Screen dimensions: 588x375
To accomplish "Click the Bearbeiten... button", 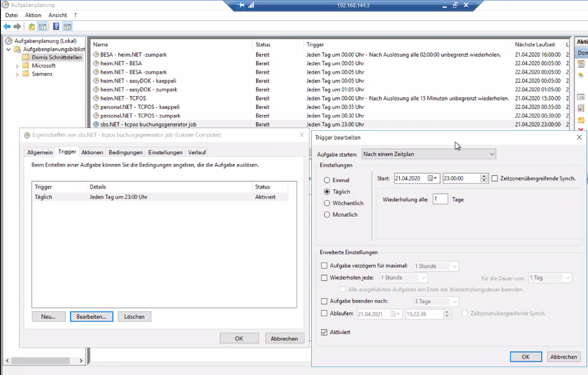I will point(91,317).
